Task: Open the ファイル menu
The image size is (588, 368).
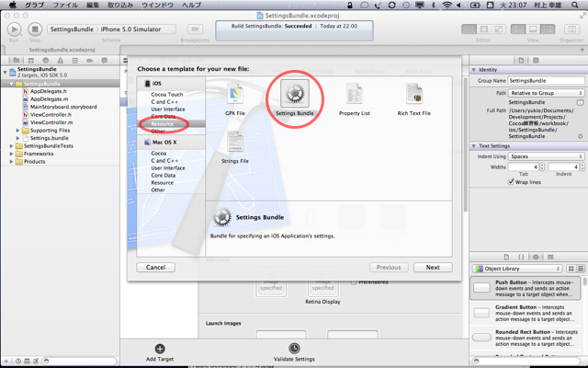Action: 65,5
